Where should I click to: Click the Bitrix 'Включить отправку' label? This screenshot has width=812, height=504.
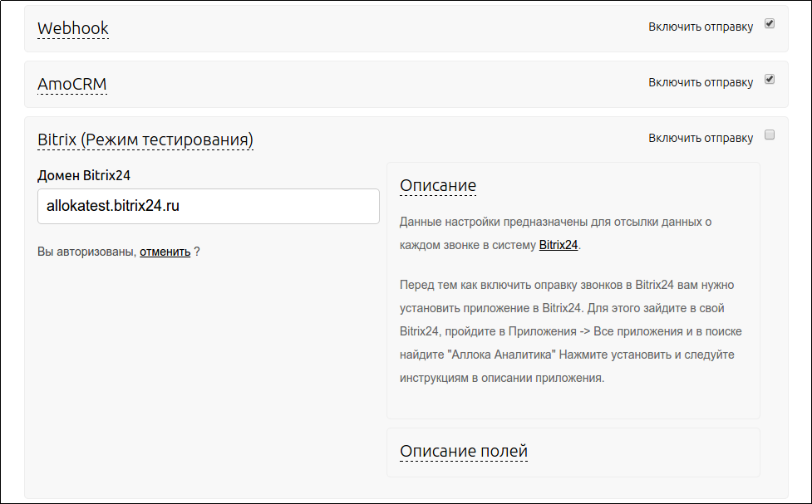[701, 139]
